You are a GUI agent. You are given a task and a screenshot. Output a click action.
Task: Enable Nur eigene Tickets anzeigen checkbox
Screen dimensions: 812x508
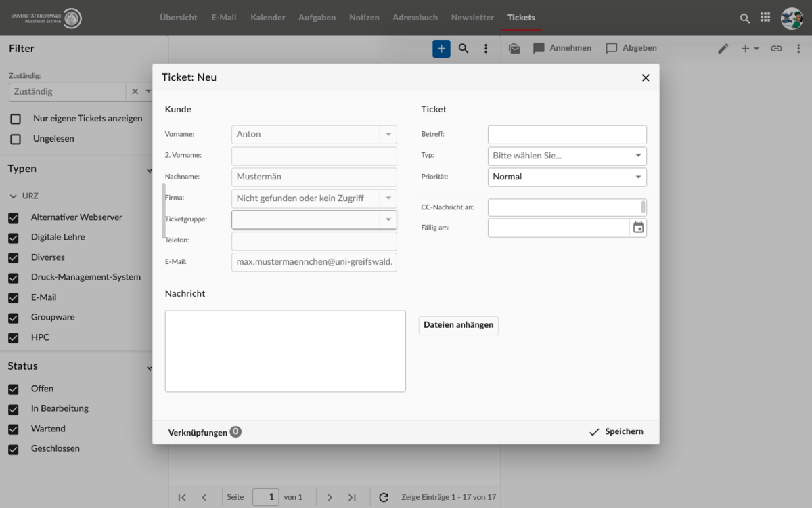16,119
